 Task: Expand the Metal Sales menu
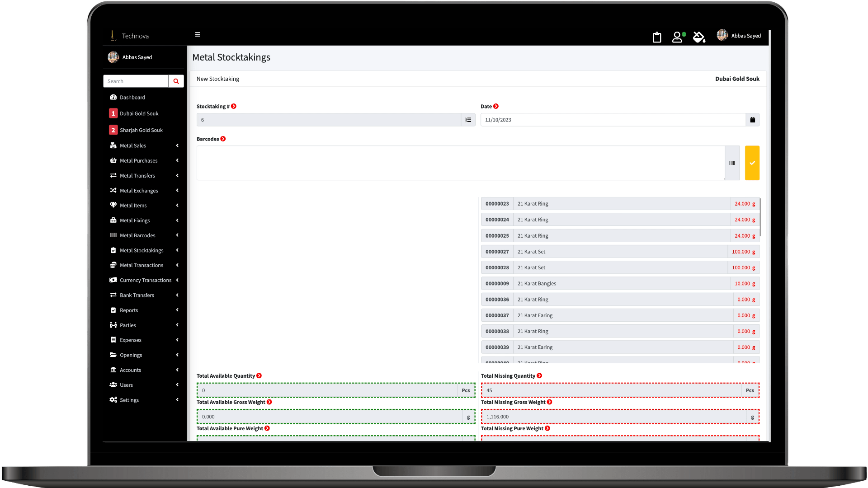point(133,145)
